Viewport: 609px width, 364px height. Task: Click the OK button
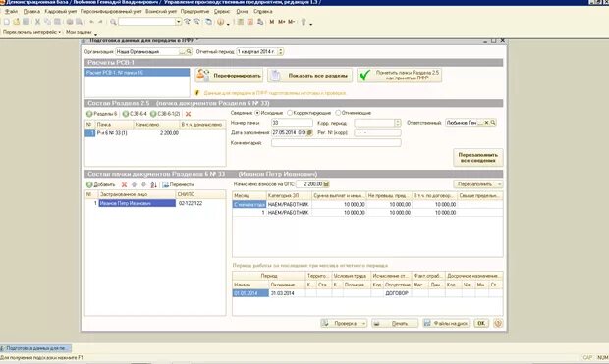point(481,323)
